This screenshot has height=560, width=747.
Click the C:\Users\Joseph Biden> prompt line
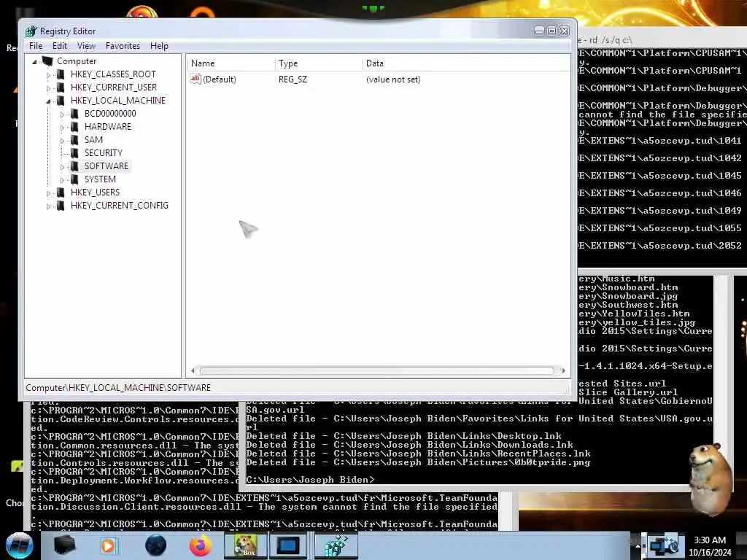coord(310,480)
